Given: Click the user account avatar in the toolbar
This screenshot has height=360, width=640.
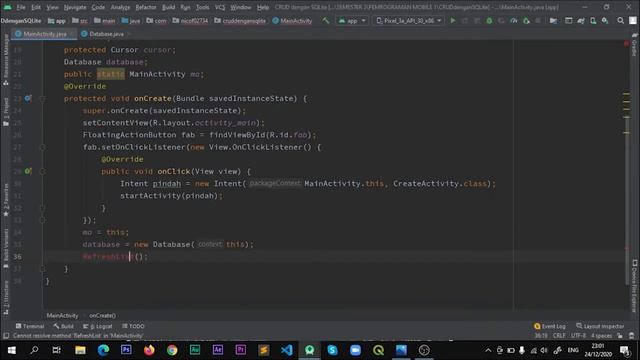Looking at the screenshot, I should click(633, 20).
